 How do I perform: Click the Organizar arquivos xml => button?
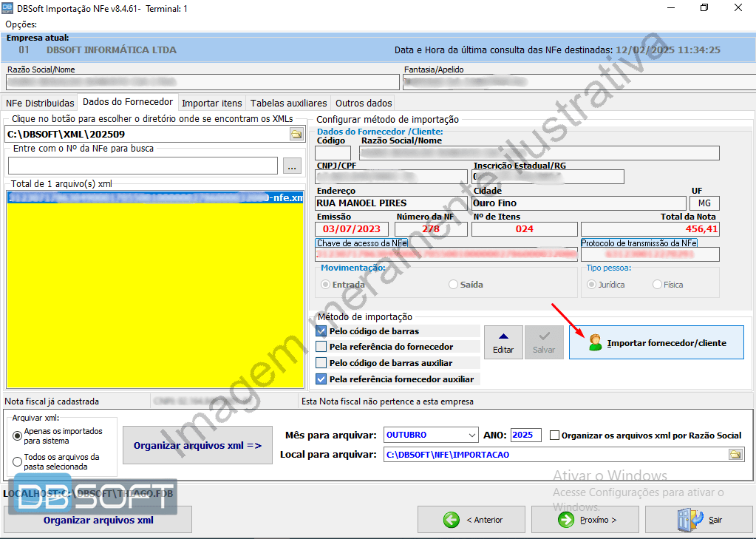point(197,446)
